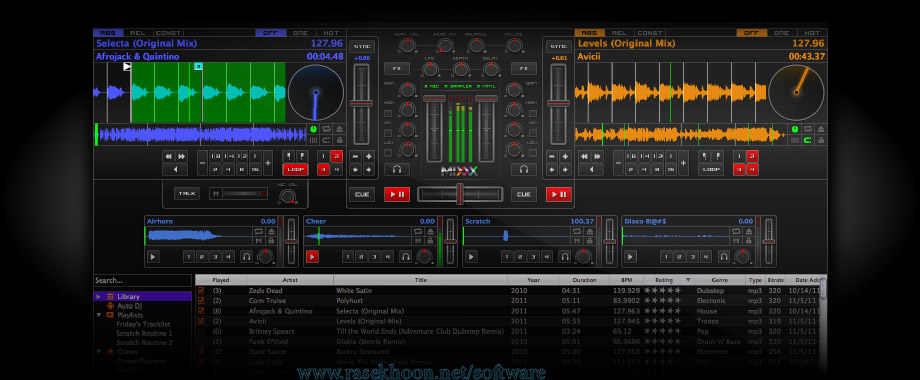The height and width of the screenshot is (380, 920).
Task: Toggle the MIC section indicator
Action: coord(432,87)
